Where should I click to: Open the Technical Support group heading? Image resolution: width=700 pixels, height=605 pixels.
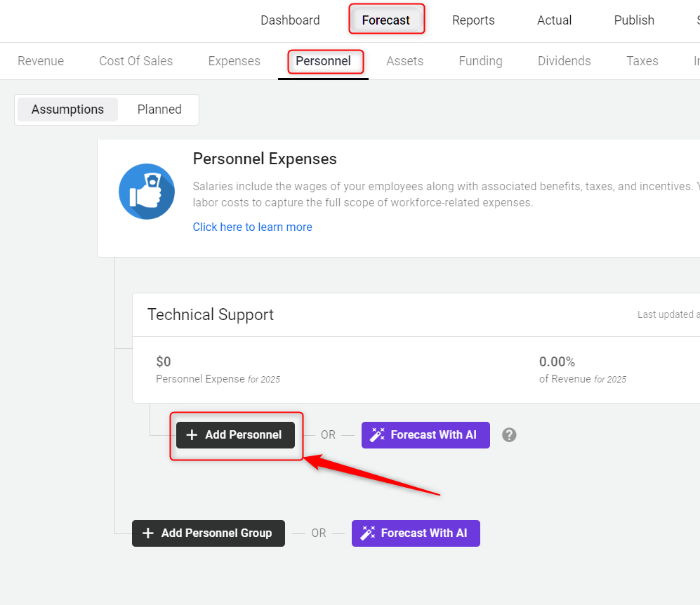pyautogui.click(x=211, y=314)
